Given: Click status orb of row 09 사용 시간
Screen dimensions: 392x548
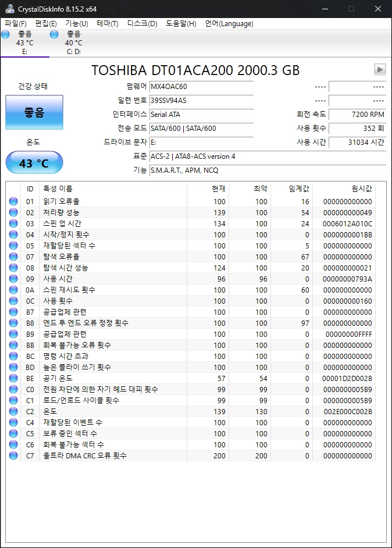Looking at the screenshot, I should point(13,279).
